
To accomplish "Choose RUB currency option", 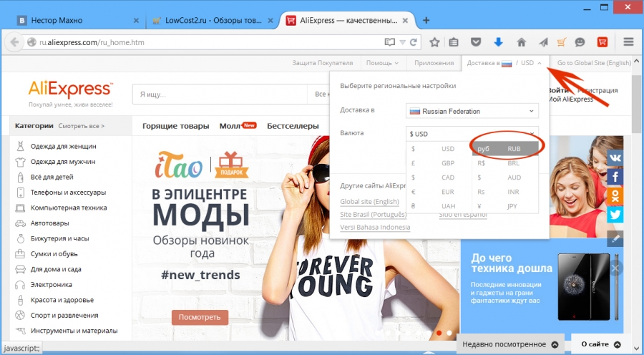I will point(505,149).
